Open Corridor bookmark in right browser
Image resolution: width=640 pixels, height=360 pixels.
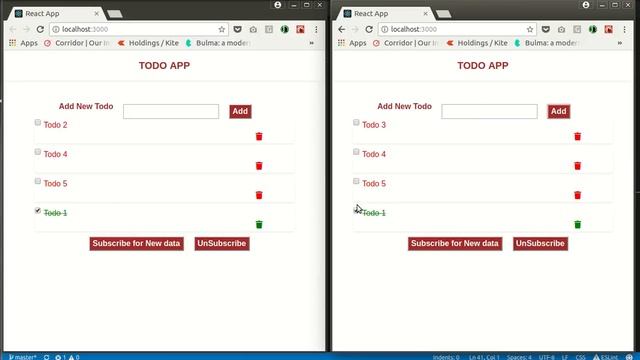tap(406, 43)
